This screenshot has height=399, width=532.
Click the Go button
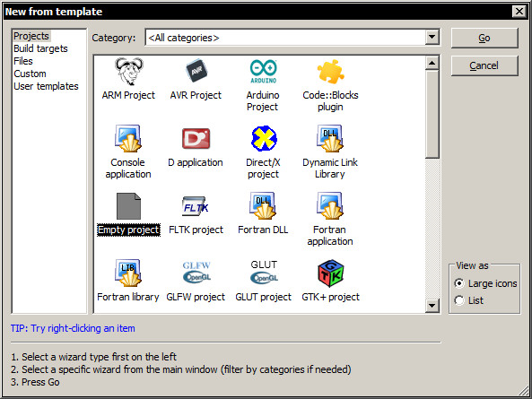484,38
